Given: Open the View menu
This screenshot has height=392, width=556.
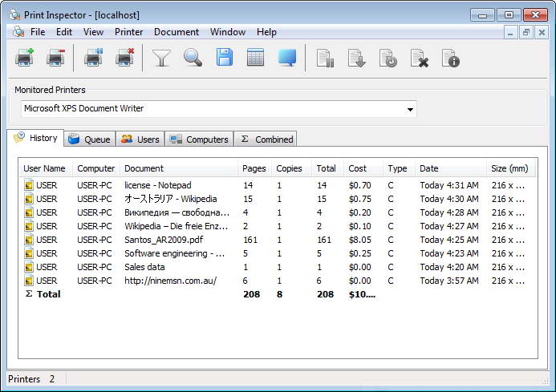Looking at the screenshot, I should pos(93,32).
